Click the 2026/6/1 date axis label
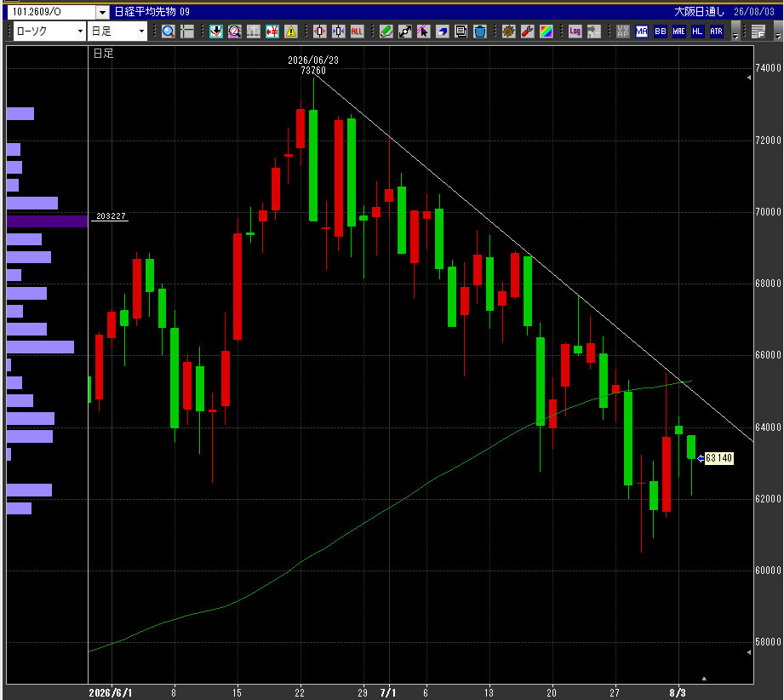 click(111, 693)
